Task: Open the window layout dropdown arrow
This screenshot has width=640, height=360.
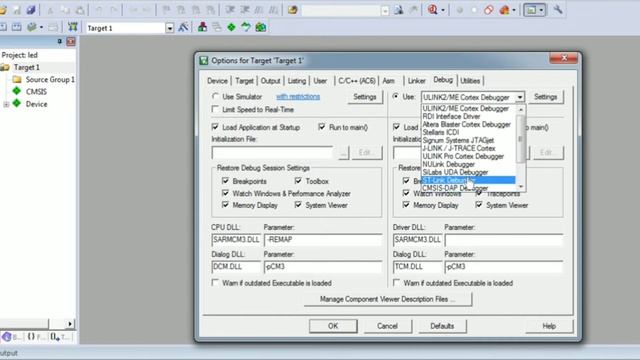Action: tap(541, 10)
